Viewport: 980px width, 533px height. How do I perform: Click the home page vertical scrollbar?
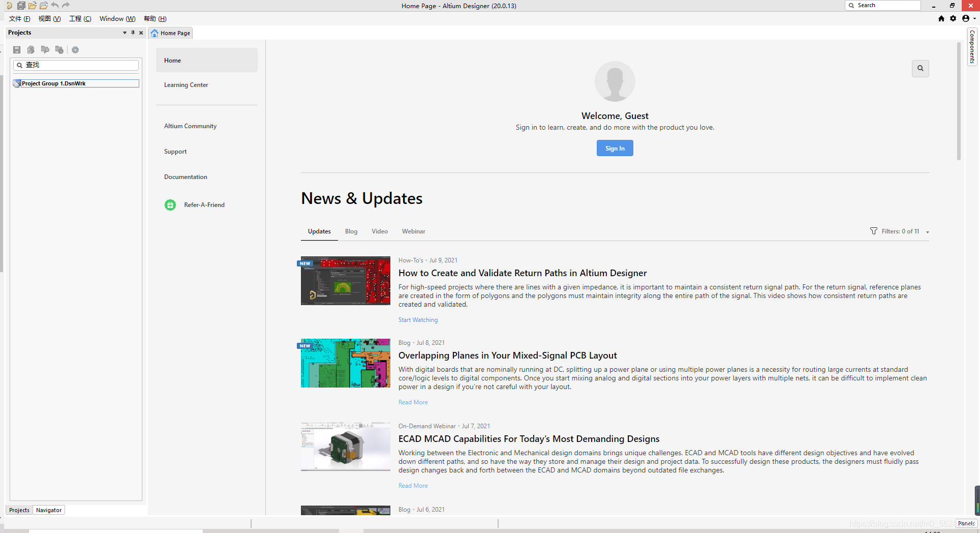959,102
